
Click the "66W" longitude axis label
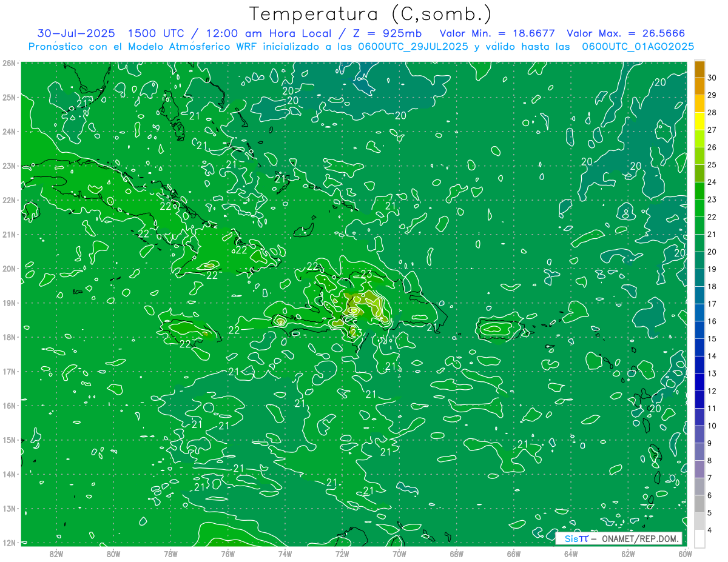click(514, 554)
